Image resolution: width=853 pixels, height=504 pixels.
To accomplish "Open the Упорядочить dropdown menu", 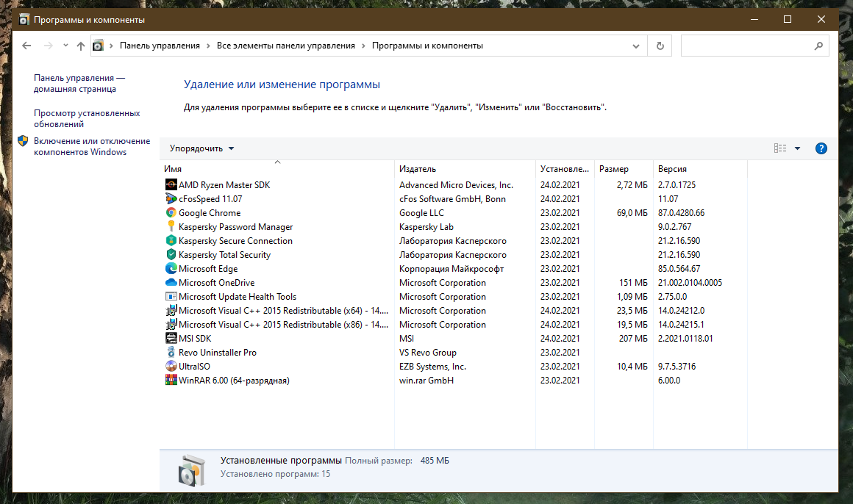I will (x=201, y=148).
